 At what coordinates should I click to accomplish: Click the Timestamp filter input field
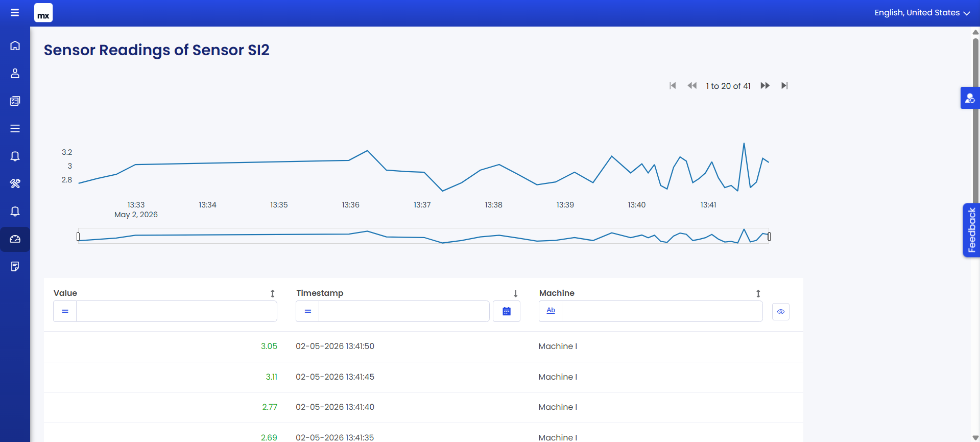(404, 311)
